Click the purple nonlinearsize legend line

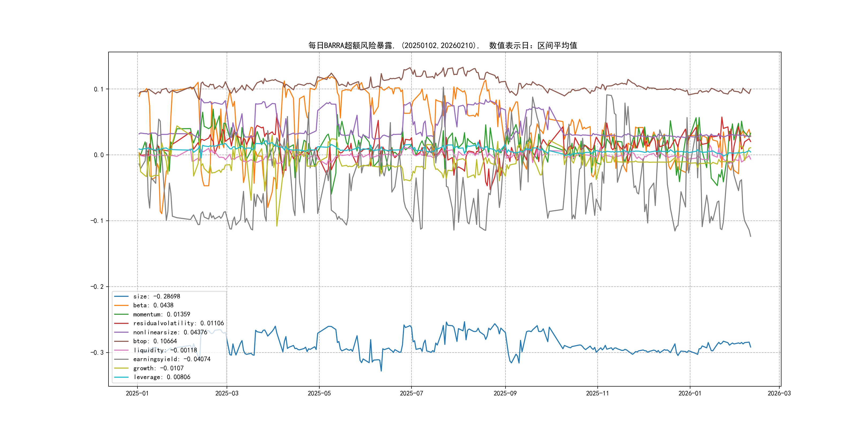[x=121, y=332]
